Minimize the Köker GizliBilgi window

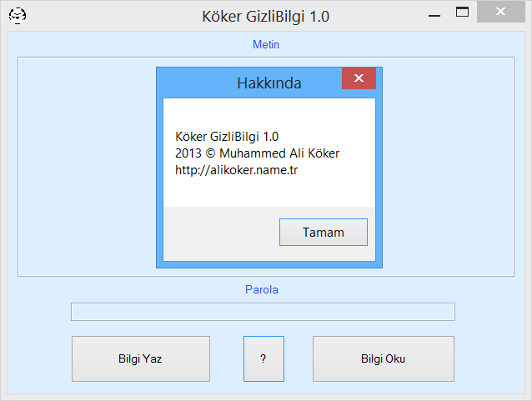pyautogui.click(x=434, y=15)
